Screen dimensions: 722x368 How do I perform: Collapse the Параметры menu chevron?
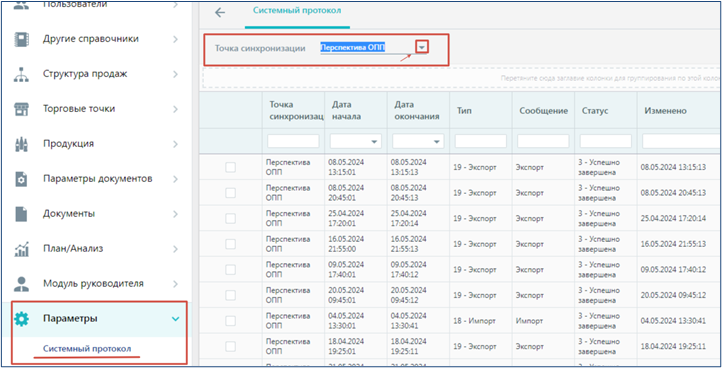pos(175,319)
